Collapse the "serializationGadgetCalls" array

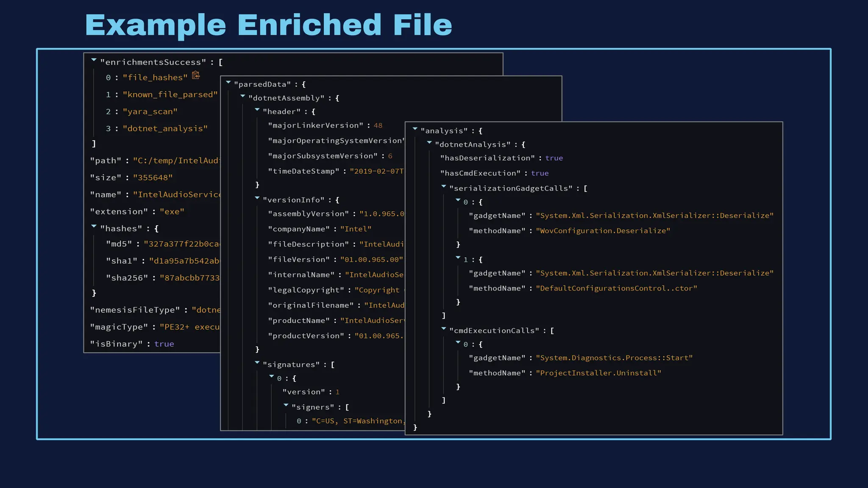click(x=444, y=186)
